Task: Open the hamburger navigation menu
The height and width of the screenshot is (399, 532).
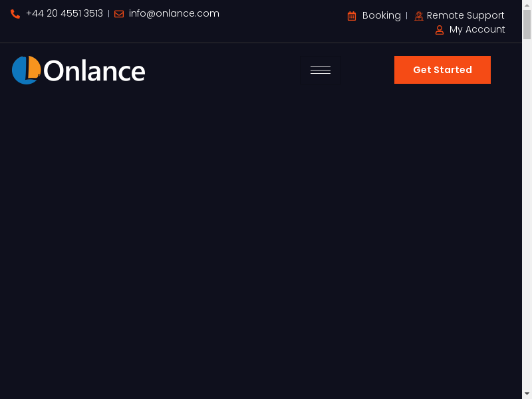Action: [321, 70]
